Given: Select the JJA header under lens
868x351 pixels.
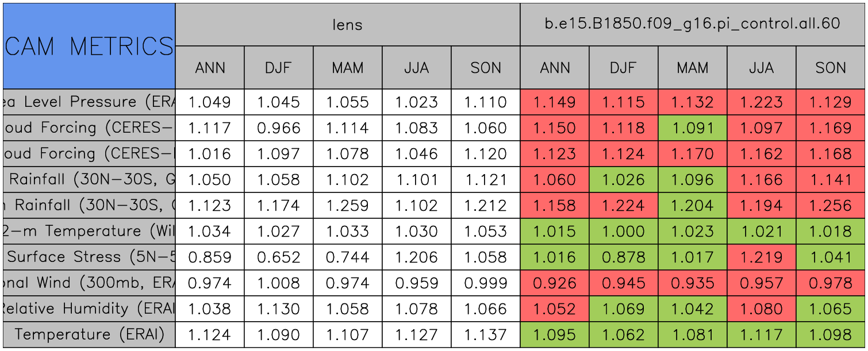Looking at the screenshot, I should [x=416, y=68].
